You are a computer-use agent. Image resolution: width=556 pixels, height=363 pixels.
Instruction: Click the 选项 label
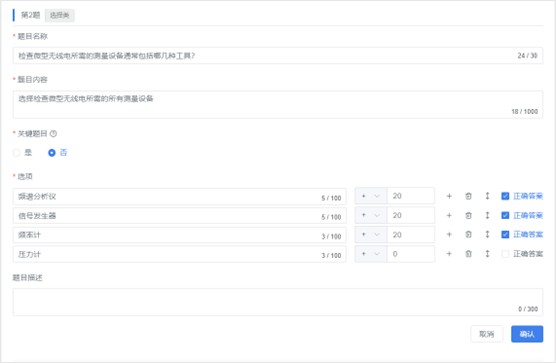point(25,177)
